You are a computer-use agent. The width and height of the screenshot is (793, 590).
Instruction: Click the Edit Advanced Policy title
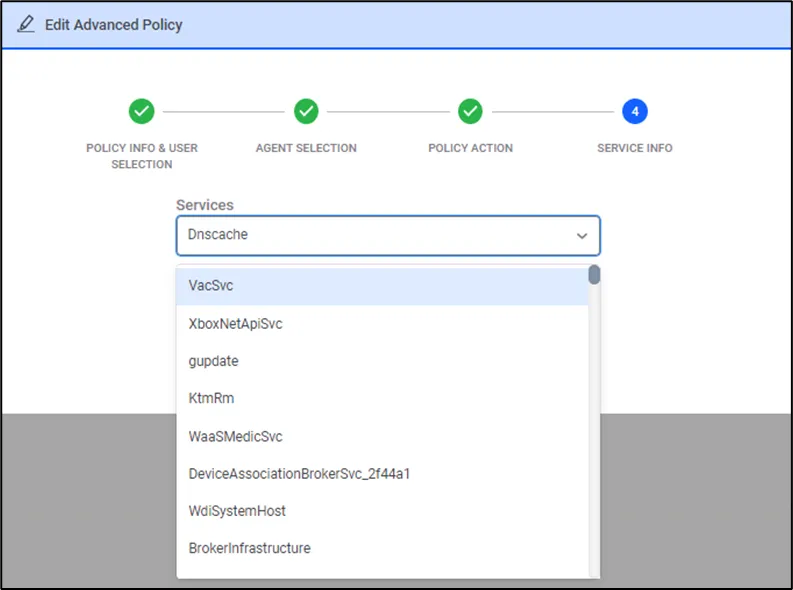click(113, 25)
